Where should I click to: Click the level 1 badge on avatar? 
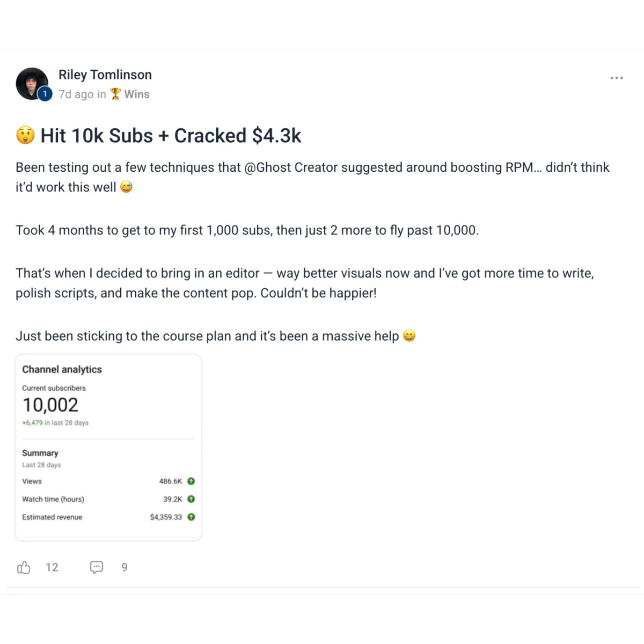(45, 94)
